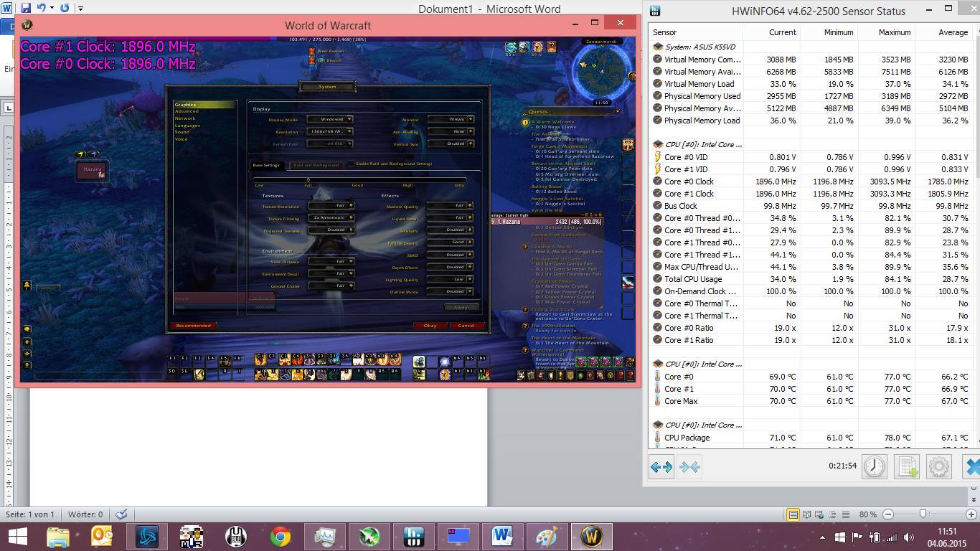Switch to World of Warcraft taskbar icon
The width and height of the screenshot is (980, 551).
591,537
